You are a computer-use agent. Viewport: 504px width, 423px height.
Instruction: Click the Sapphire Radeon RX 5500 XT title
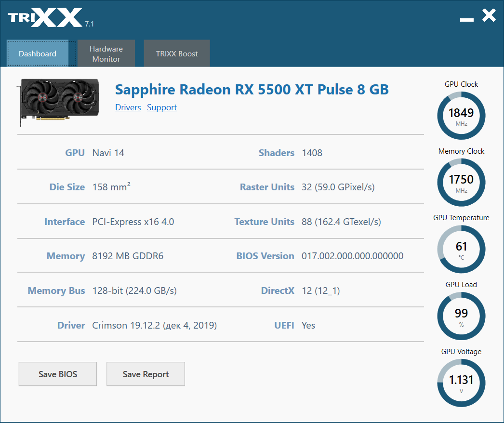(252, 90)
